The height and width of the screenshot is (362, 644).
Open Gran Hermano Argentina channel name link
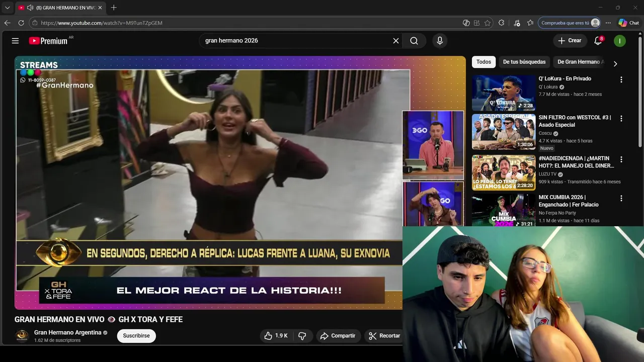(x=67, y=332)
